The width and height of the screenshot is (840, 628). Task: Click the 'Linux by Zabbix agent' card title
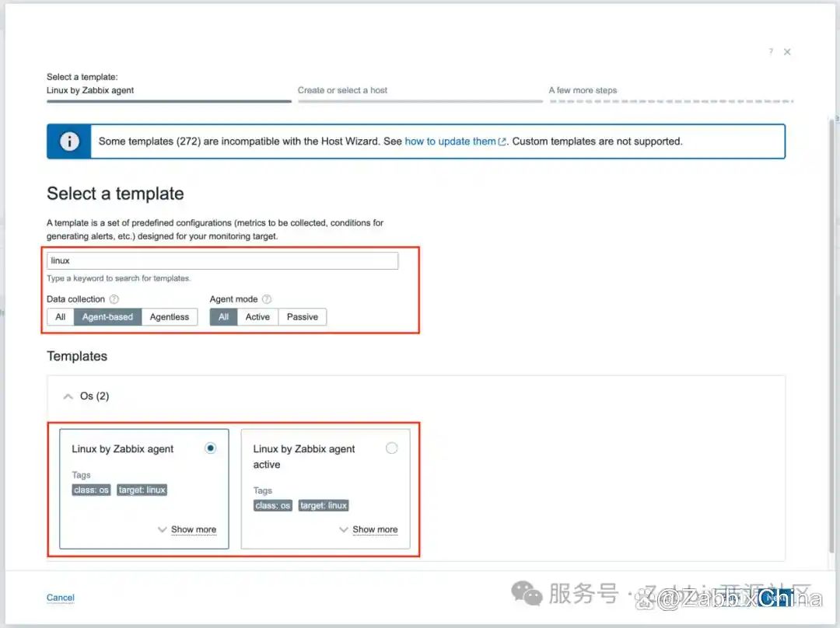tap(123, 448)
